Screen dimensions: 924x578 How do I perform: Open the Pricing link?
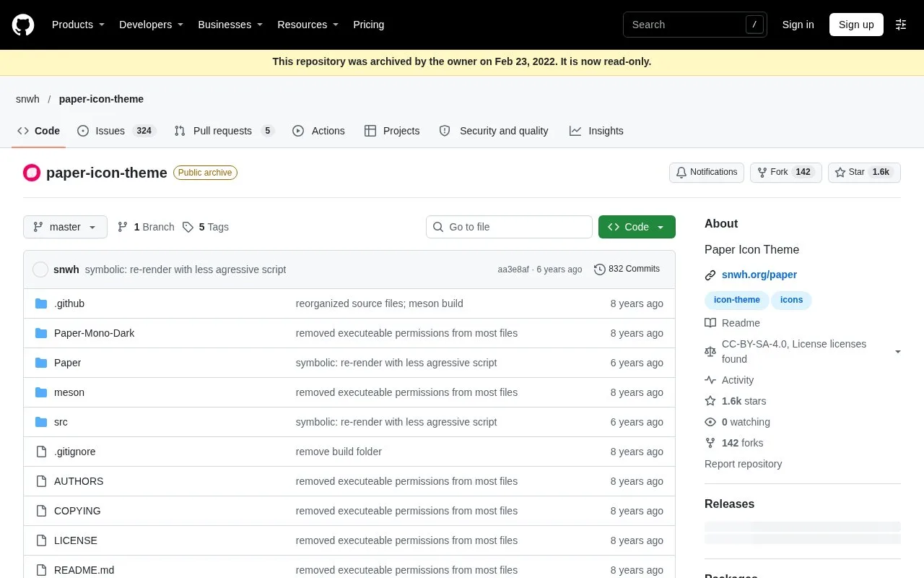[368, 25]
